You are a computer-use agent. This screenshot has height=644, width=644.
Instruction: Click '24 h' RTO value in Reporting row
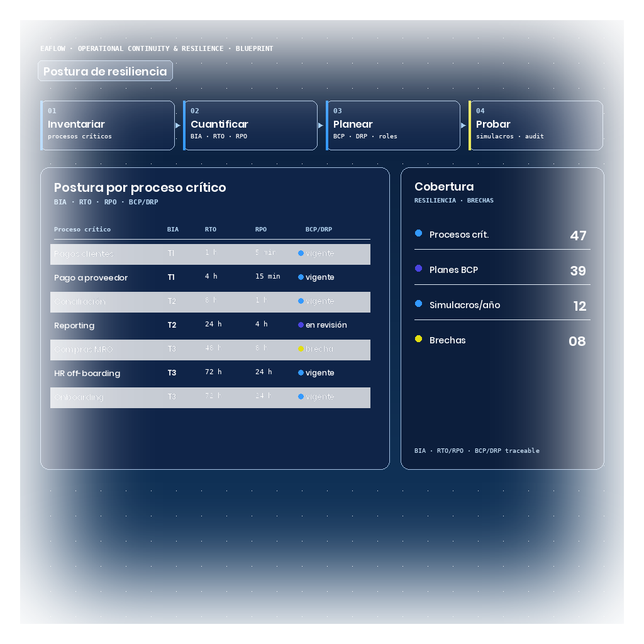pos(213,324)
